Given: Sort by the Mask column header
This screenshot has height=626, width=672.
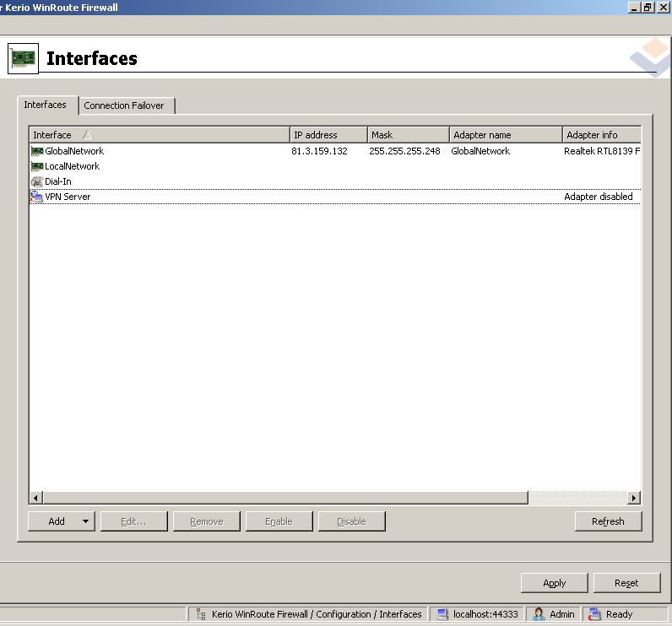Looking at the screenshot, I should (408, 135).
